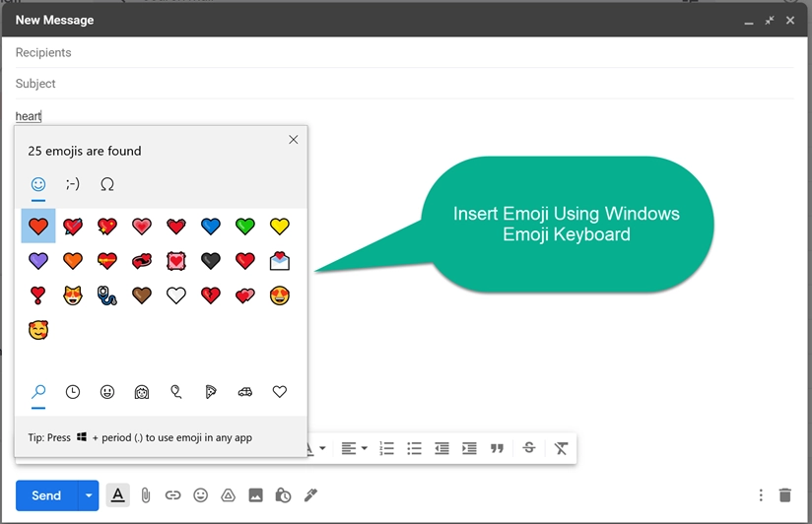
Task: Select the purple heart emoji
Action: click(38, 260)
